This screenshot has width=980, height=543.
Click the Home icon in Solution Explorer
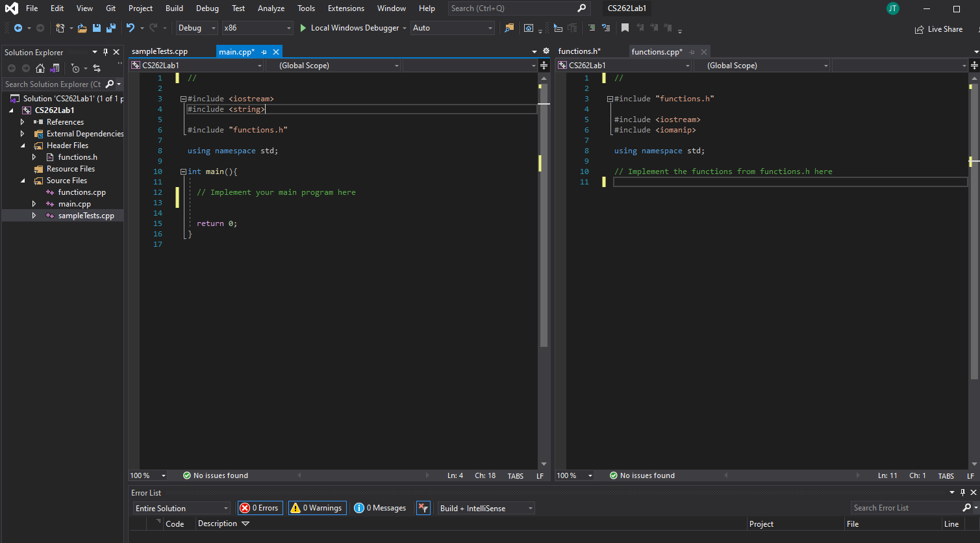coord(40,68)
